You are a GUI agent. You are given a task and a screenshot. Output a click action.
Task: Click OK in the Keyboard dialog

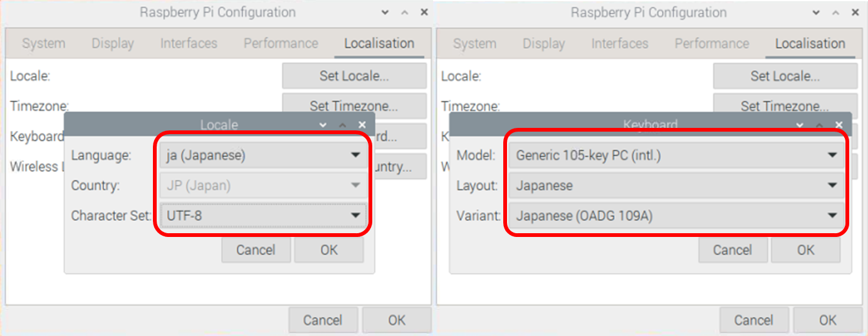click(x=805, y=250)
